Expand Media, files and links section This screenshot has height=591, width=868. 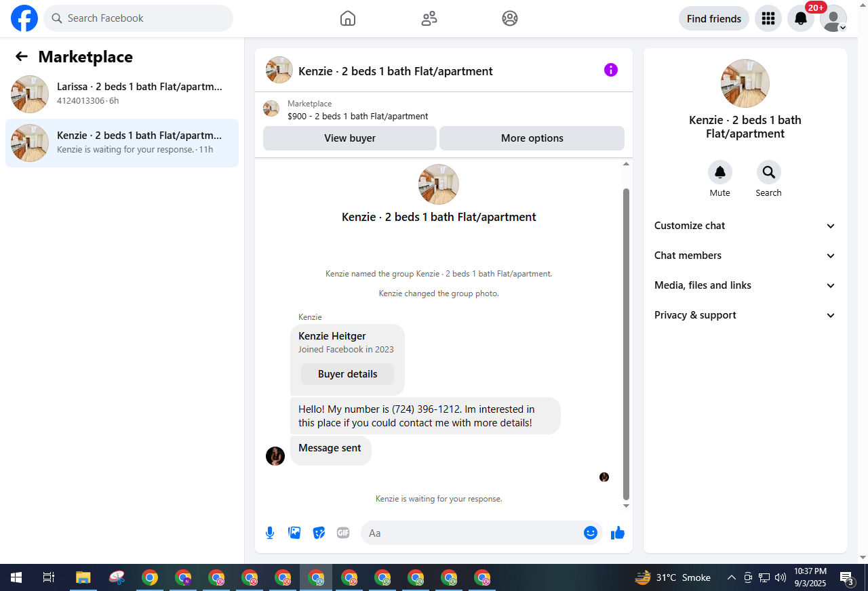coord(745,285)
